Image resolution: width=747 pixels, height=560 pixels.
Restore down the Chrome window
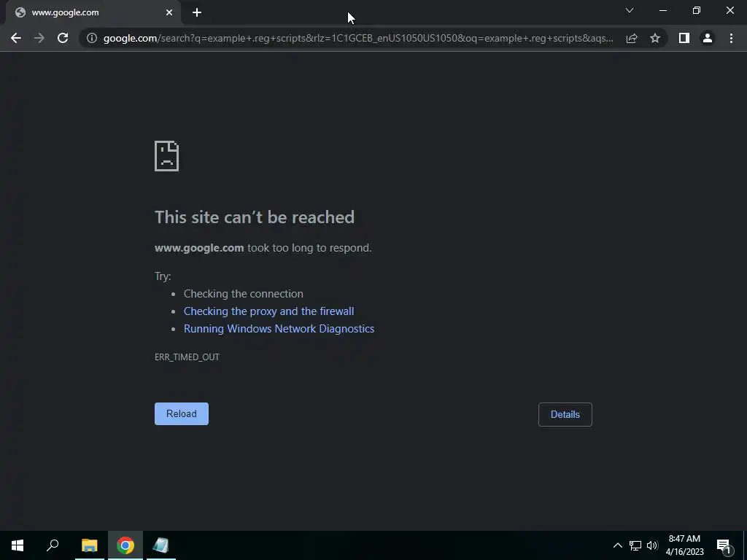coord(697,10)
